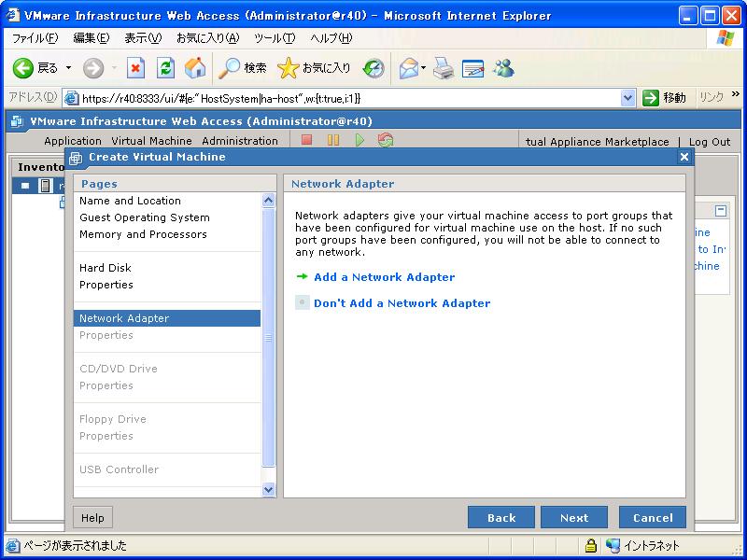Click the URL address field

tap(349, 99)
